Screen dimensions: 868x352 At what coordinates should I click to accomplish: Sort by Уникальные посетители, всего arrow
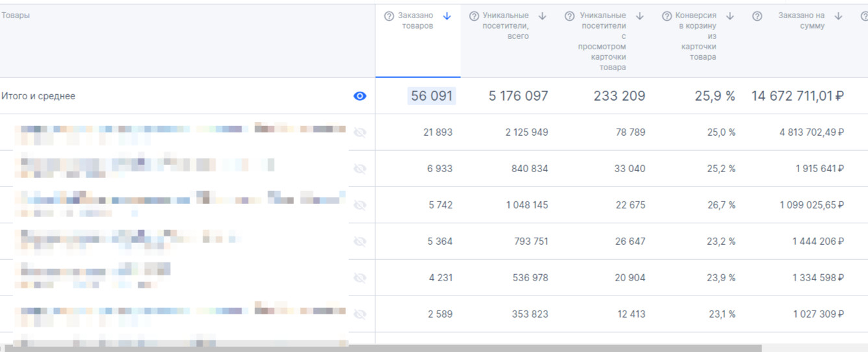[x=543, y=16]
